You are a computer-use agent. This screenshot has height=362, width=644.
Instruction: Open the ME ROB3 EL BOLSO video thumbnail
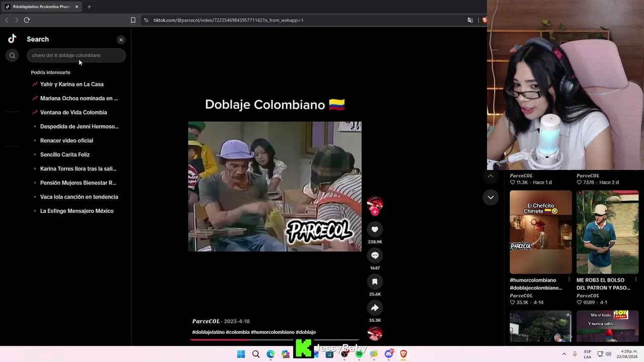607,232
